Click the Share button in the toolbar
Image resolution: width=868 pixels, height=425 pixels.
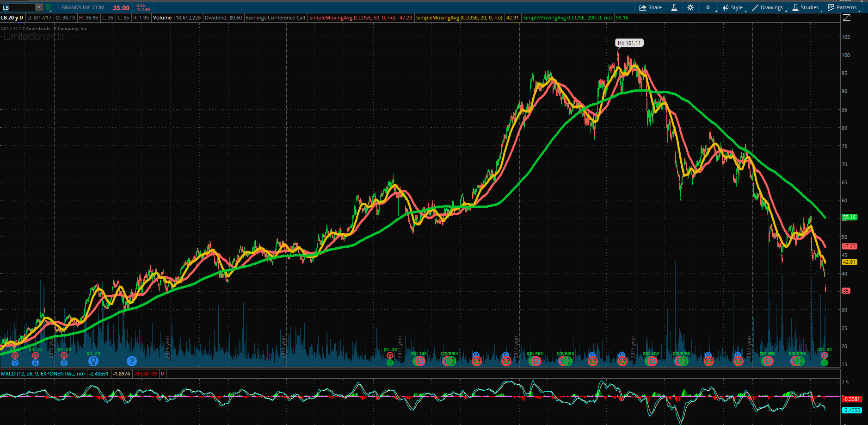(x=650, y=7)
